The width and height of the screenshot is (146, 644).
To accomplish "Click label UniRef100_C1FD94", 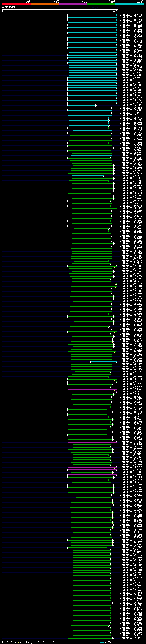I will tap(131, 314).
